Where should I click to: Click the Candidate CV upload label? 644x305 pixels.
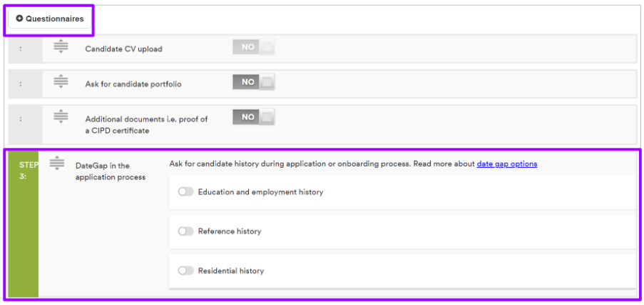click(123, 49)
